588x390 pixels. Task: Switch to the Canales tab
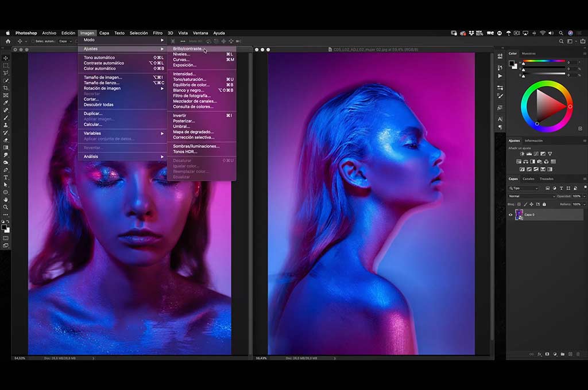[x=528, y=179]
